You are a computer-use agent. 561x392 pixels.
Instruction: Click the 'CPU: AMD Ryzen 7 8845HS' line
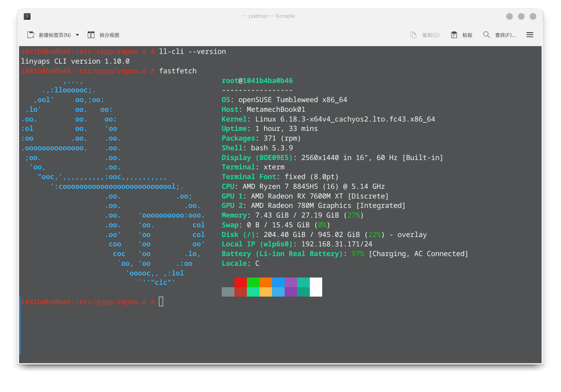[x=303, y=186]
